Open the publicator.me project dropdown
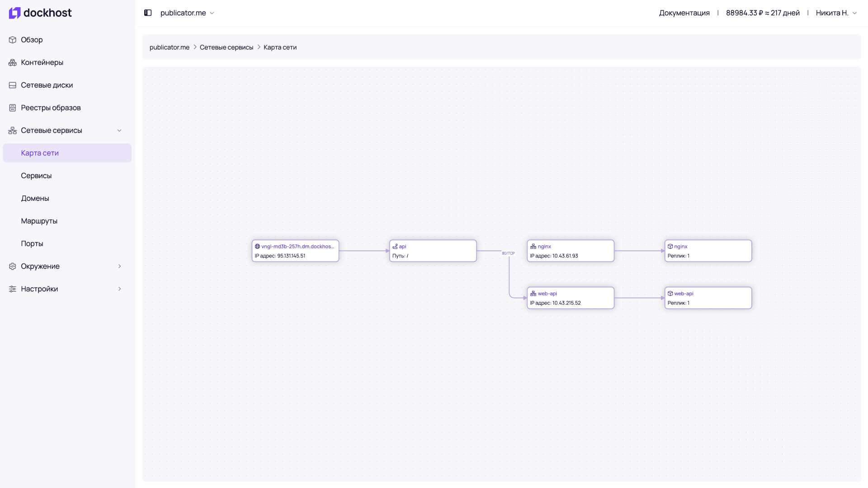This screenshot has height=488, width=868. 187,13
